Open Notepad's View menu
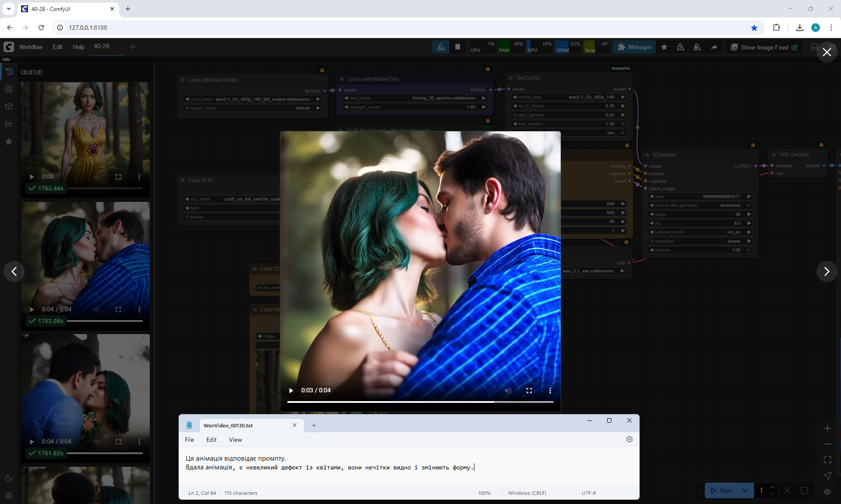Viewport: 841px width, 504px height. click(235, 440)
